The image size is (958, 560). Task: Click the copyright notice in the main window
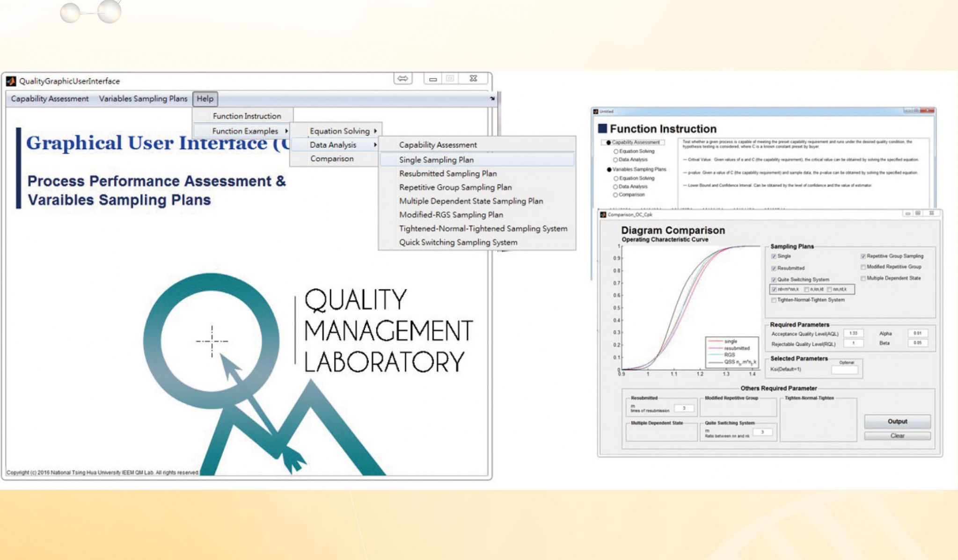coord(102,473)
